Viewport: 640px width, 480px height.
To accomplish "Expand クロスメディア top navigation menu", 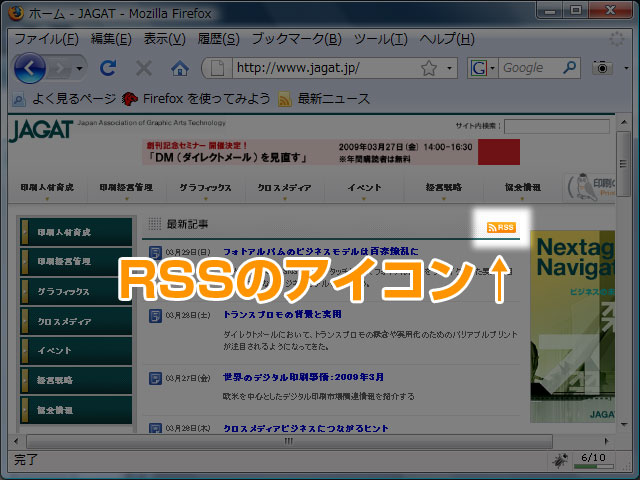I will 284,190.
